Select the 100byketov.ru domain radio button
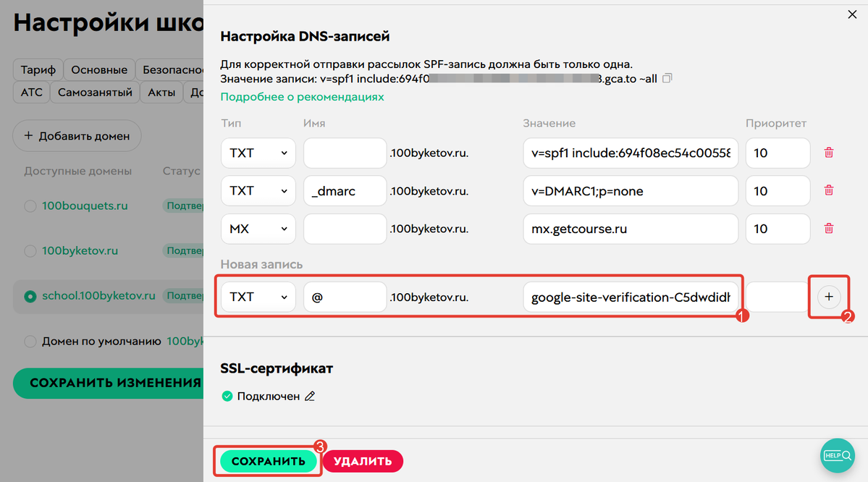 tap(30, 250)
